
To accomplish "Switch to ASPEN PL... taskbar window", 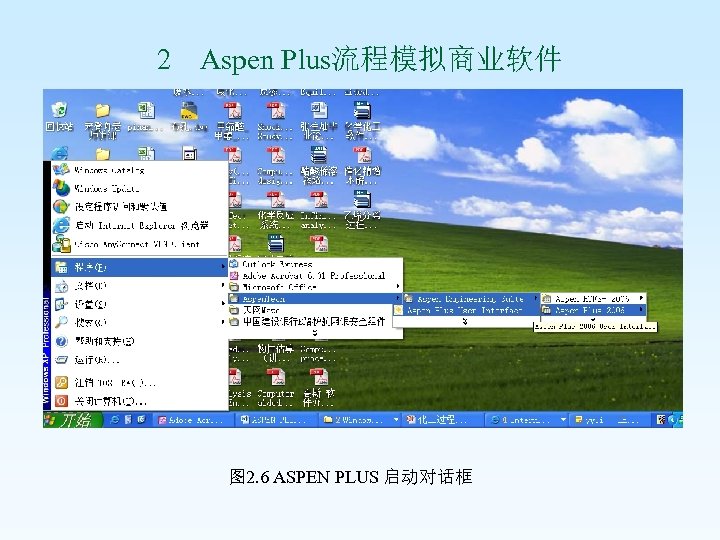I will [278, 420].
